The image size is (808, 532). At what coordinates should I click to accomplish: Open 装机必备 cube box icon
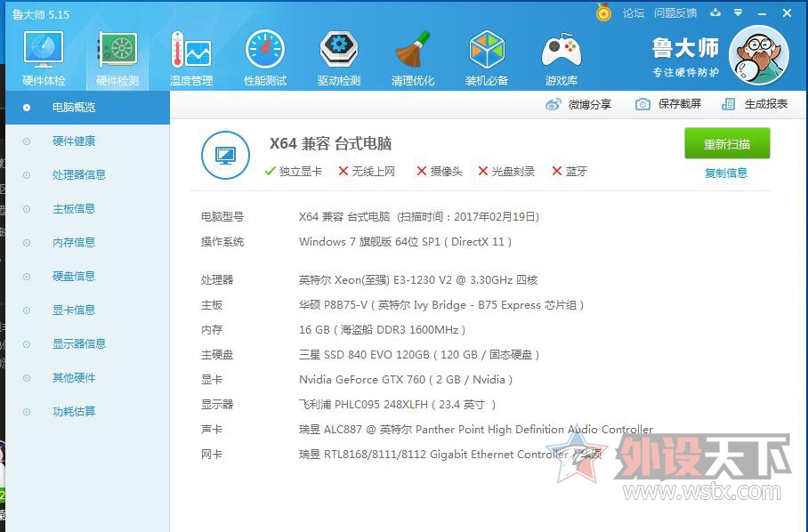486,51
